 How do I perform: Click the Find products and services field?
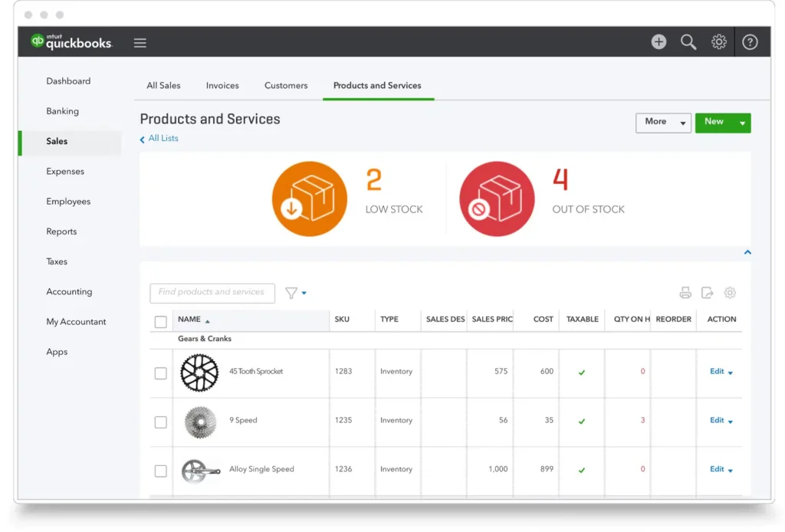coord(212,293)
